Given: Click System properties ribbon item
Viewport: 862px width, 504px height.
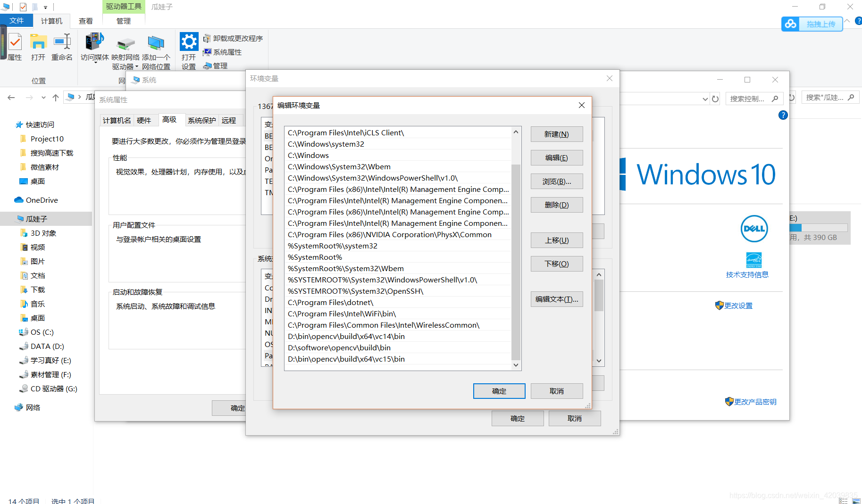Looking at the screenshot, I should (222, 52).
